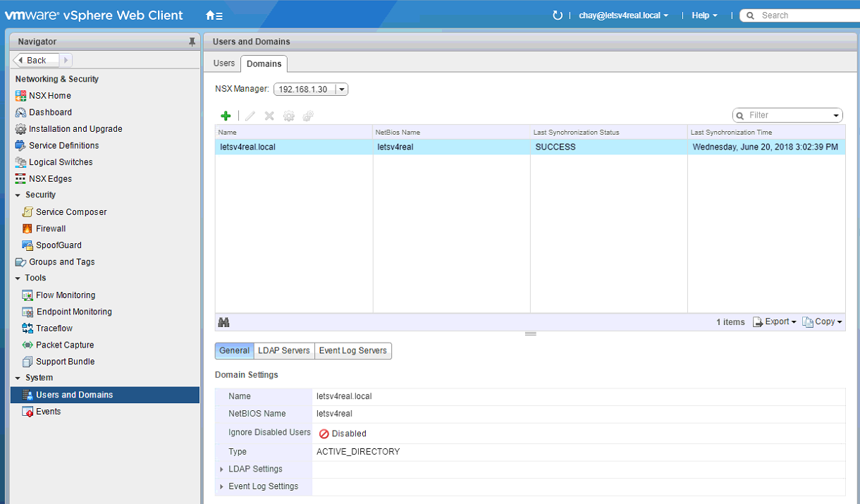Click the binoculars find icon
Screen dimensions: 860x504
click(x=224, y=322)
